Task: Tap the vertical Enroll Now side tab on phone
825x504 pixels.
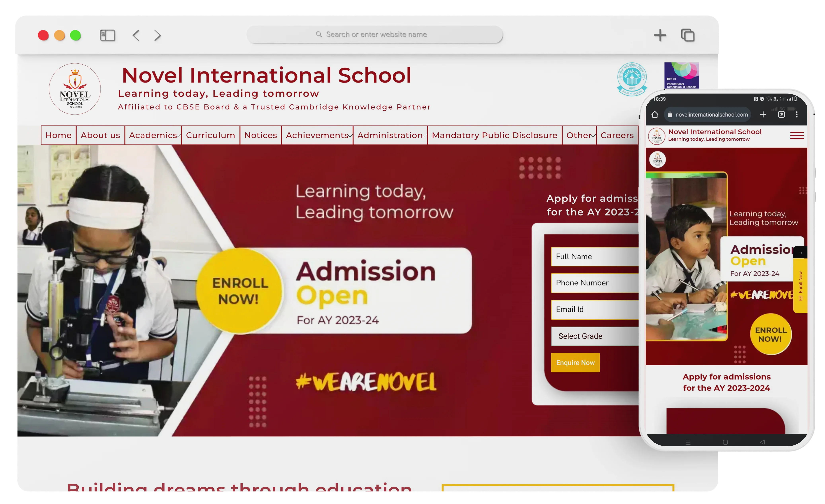Action: (x=800, y=286)
